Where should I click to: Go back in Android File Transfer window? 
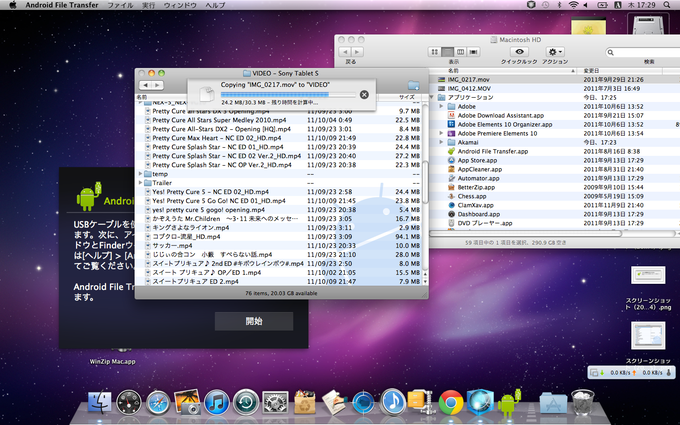(146, 85)
